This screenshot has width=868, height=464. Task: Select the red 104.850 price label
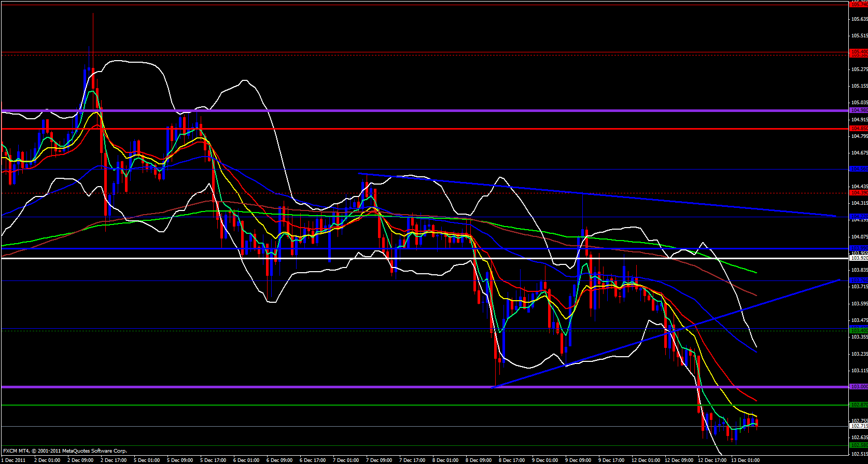click(x=858, y=129)
